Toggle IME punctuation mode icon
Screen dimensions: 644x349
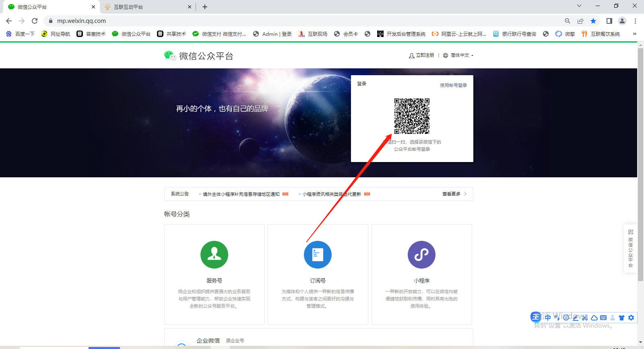557,318
